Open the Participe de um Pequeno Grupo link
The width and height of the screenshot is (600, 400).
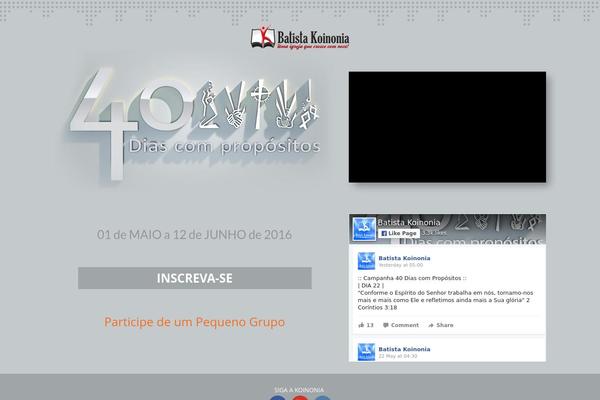click(x=194, y=322)
